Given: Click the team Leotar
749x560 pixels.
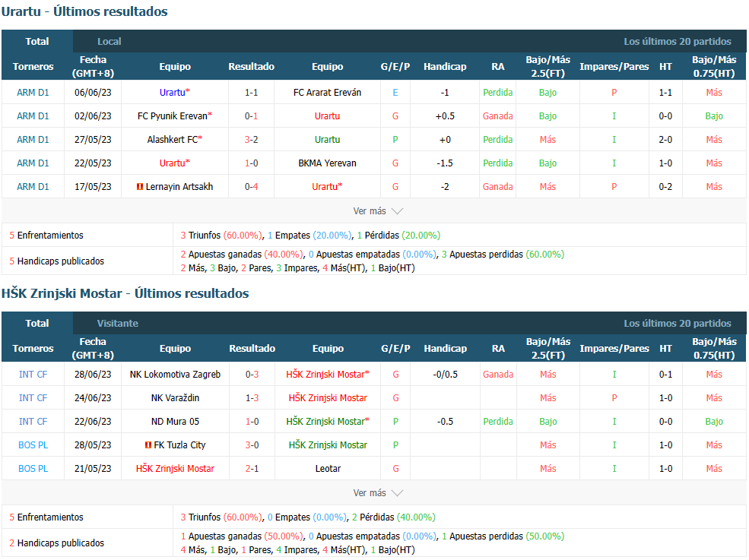Looking at the screenshot, I should pos(328,468).
